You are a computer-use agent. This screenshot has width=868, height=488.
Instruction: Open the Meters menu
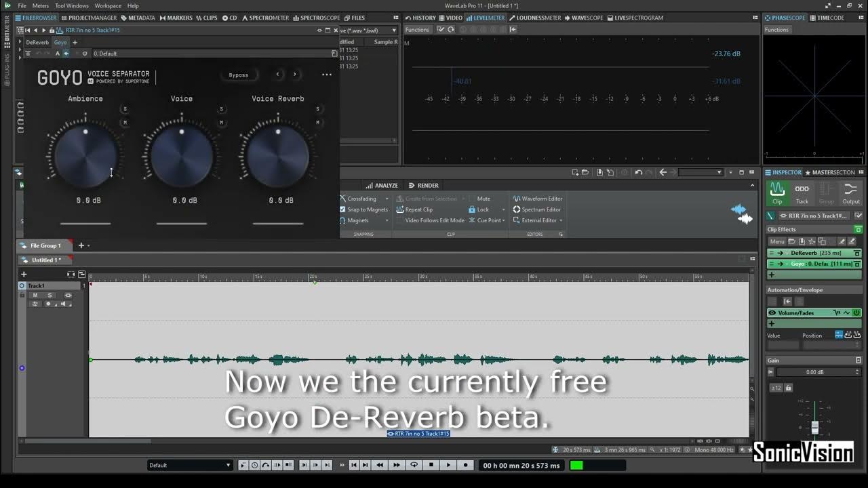[x=41, y=5]
